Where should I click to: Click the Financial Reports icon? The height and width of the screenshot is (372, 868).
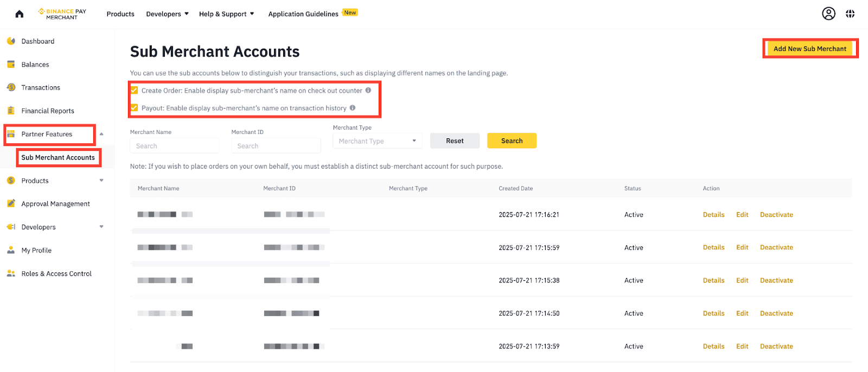pyautogui.click(x=11, y=111)
